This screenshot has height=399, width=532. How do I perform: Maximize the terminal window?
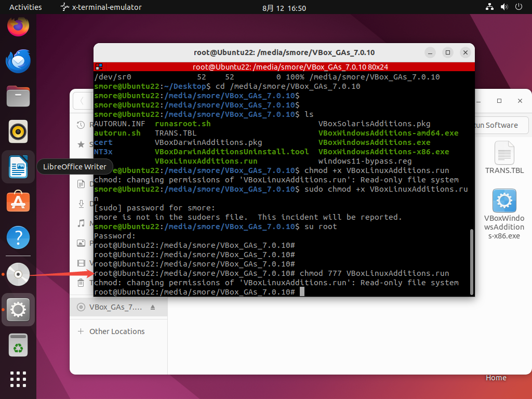tap(447, 52)
